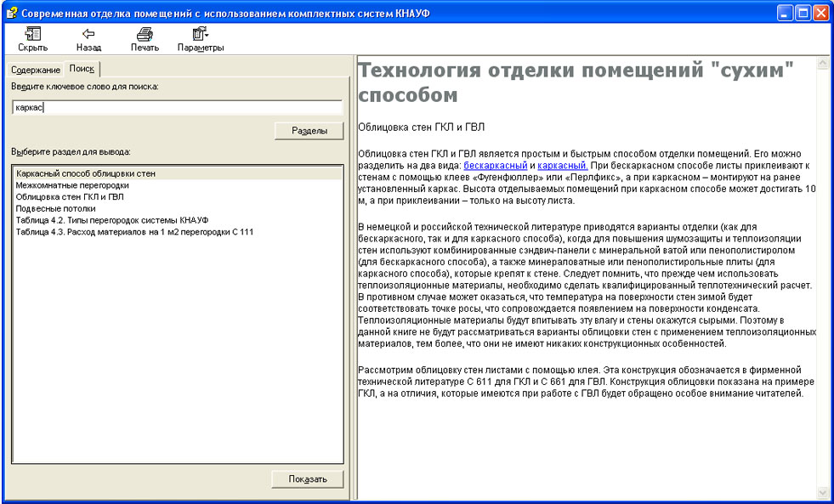The height and width of the screenshot is (504, 834).
Task: Click the heading 'Технология отделки помещений'
Action: click(x=576, y=83)
